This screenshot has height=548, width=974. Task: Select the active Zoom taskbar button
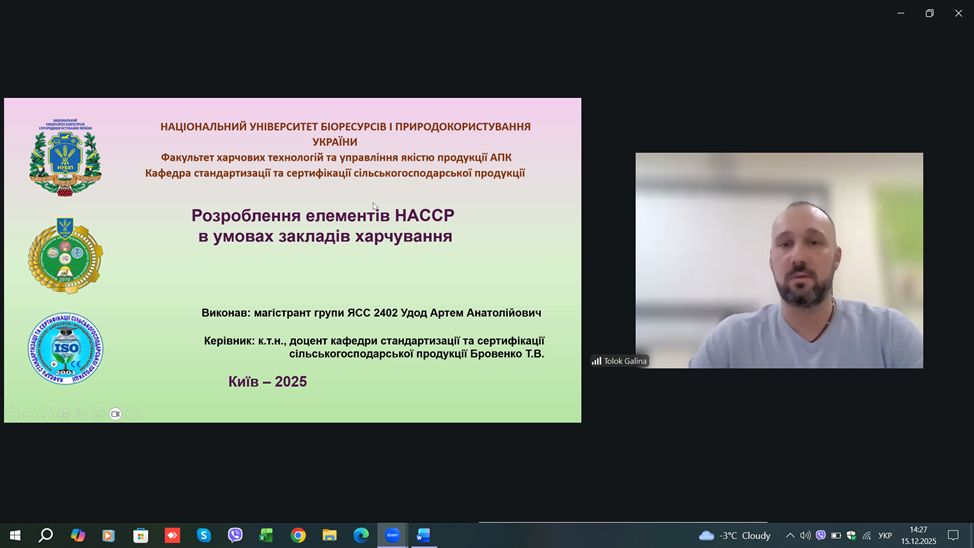(x=392, y=535)
